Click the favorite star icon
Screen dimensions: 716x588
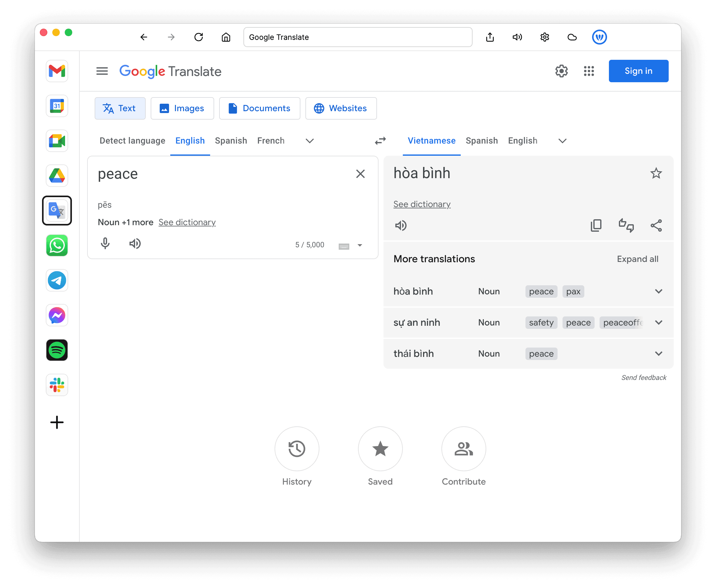(655, 174)
